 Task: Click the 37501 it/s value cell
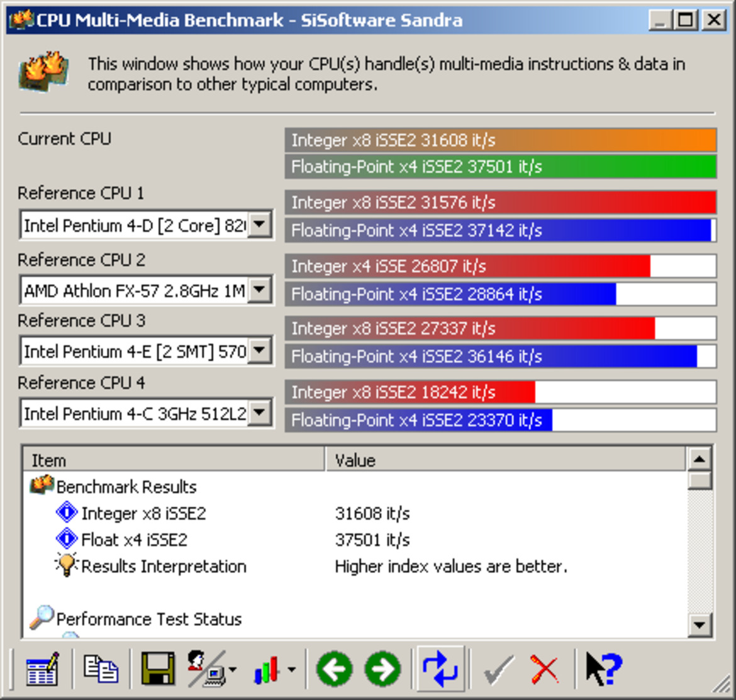click(x=372, y=540)
